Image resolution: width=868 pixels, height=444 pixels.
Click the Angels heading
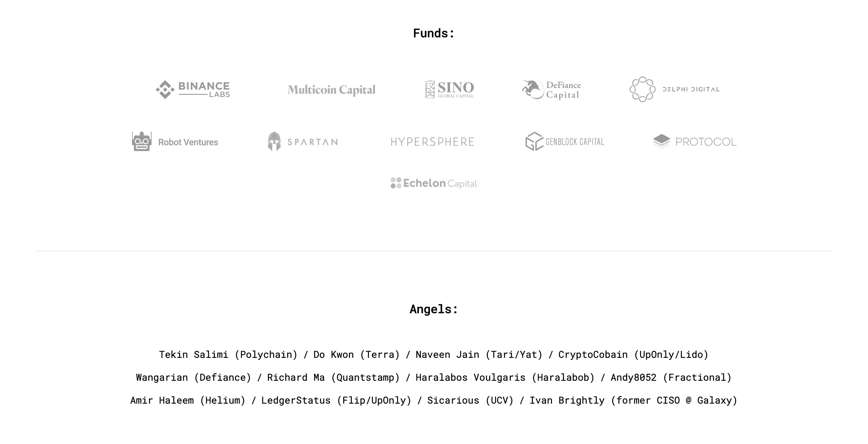click(434, 309)
